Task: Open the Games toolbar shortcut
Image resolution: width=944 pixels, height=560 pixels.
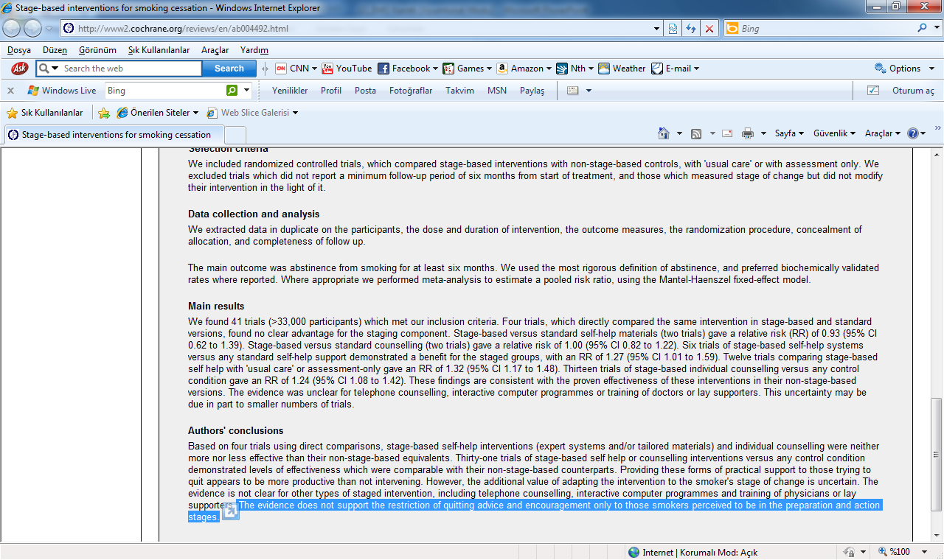Action: (468, 69)
